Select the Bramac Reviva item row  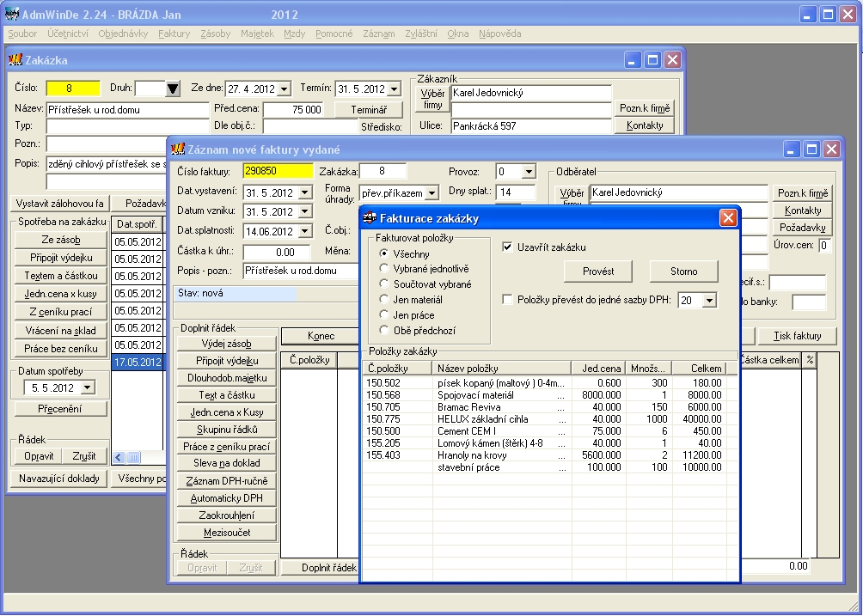(544, 407)
